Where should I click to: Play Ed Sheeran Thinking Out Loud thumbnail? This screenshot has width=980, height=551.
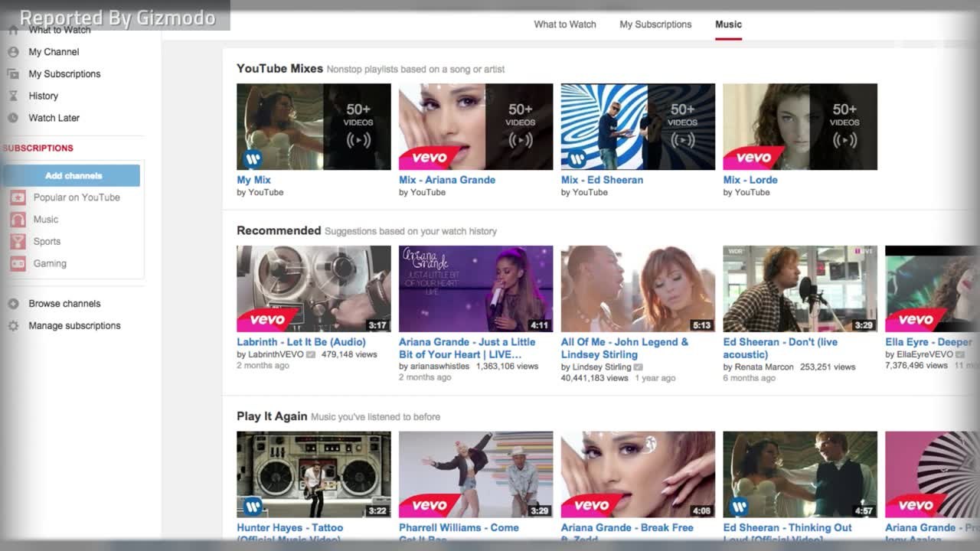(x=800, y=474)
